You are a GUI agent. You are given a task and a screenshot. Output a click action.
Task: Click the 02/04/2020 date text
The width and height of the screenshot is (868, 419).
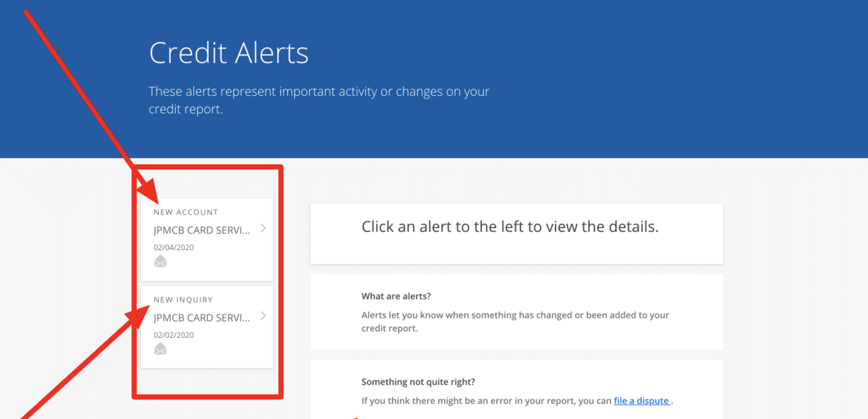(x=174, y=247)
